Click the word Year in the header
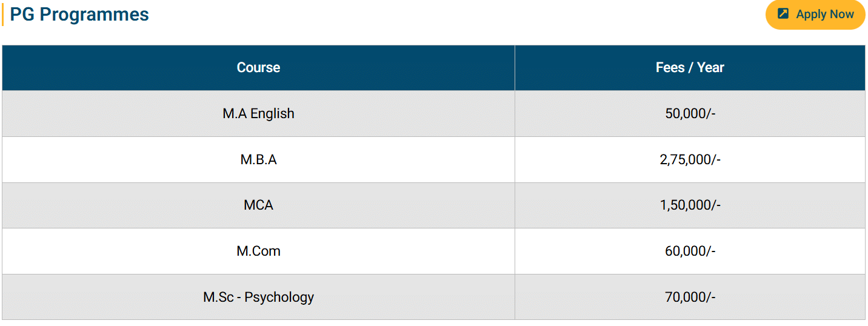This screenshot has width=868, height=326. 710,68
